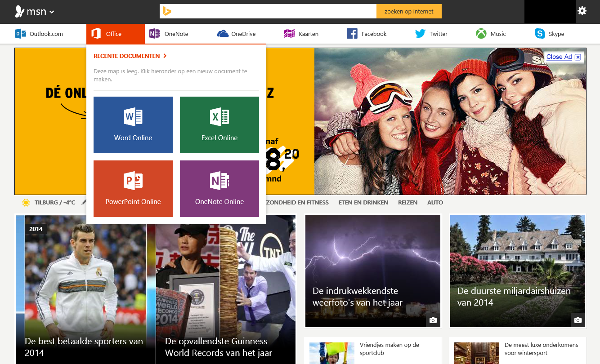Open Excel Online tile
The image size is (600, 364).
click(219, 125)
